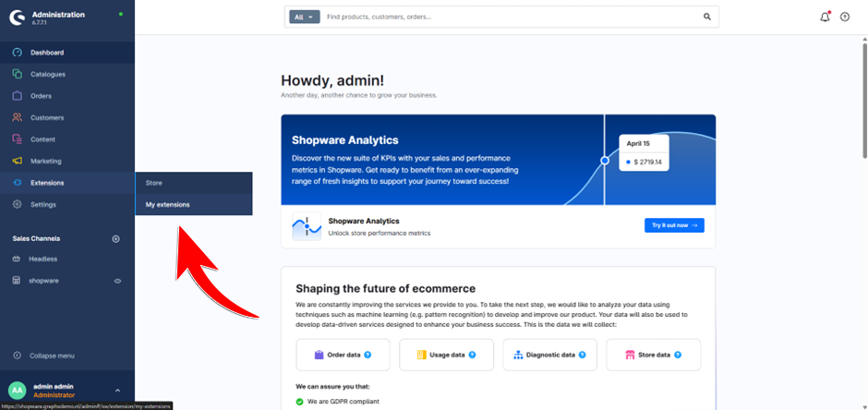This screenshot has width=868, height=410.
Task: Toggle shopware sales channel eye icon
Action: [117, 281]
